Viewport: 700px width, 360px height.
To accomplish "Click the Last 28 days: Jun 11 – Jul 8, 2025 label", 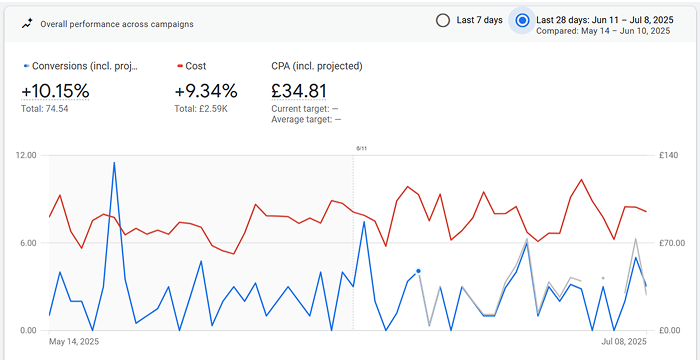I will (x=605, y=20).
